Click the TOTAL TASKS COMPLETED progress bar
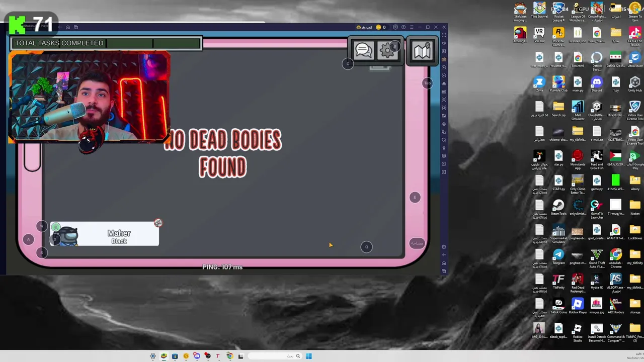The width and height of the screenshot is (644, 362). [106, 43]
